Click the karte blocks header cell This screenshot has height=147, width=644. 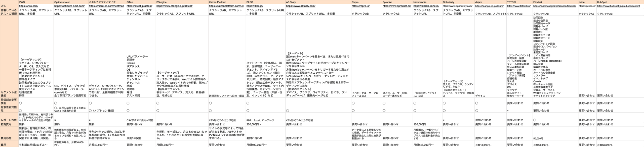tap(428, 2)
